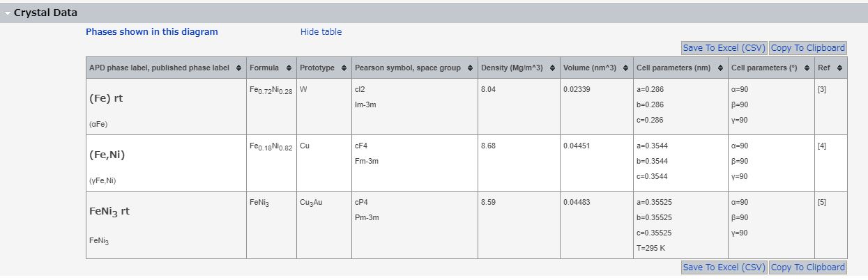Open reference [4] for (Fe,Ni)
The height and width of the screenshot is (280, 868).
pyautogui.click(x=822, y=146)
